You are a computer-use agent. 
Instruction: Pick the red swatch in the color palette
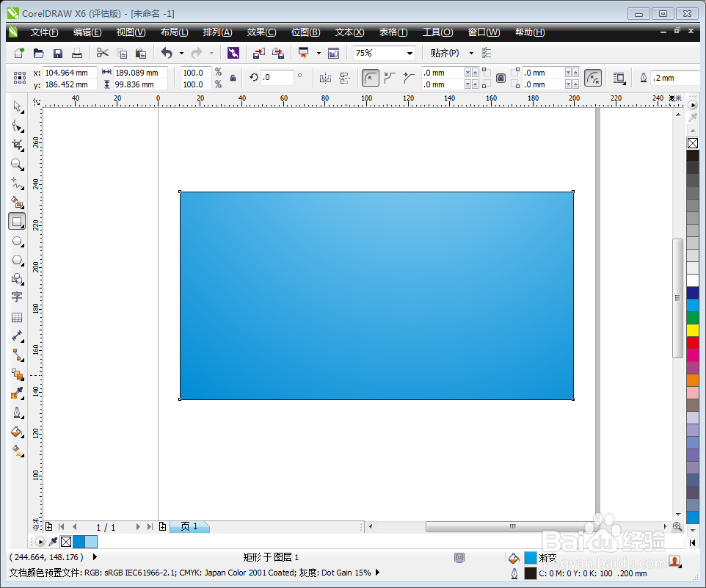tap(693, 342)
